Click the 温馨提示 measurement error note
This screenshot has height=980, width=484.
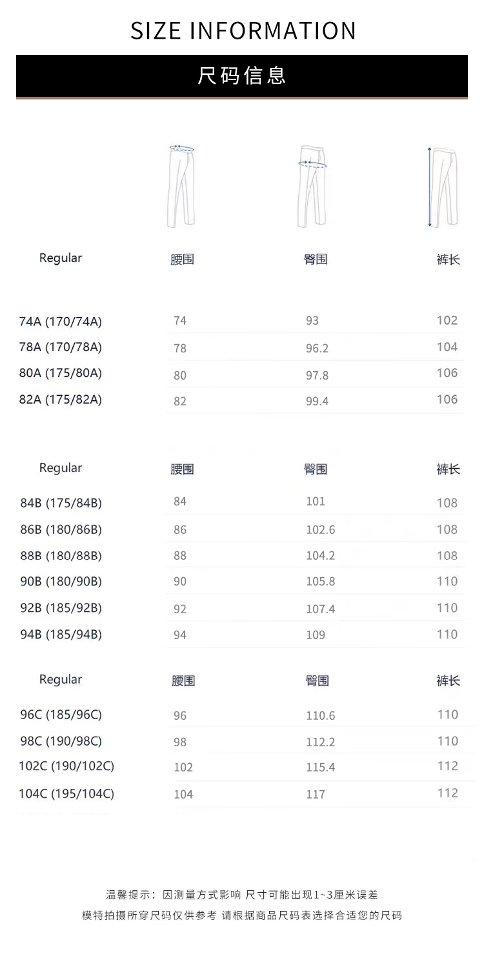[242, 895]
